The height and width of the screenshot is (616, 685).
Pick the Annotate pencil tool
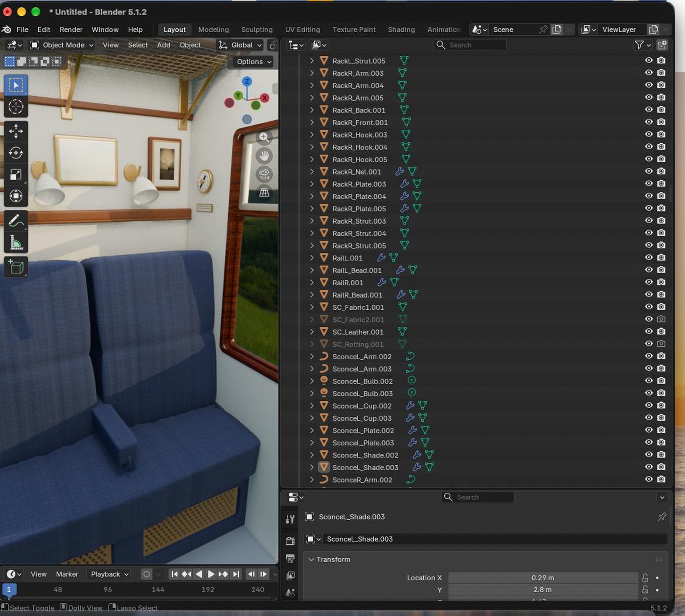(x=16, y=221)
